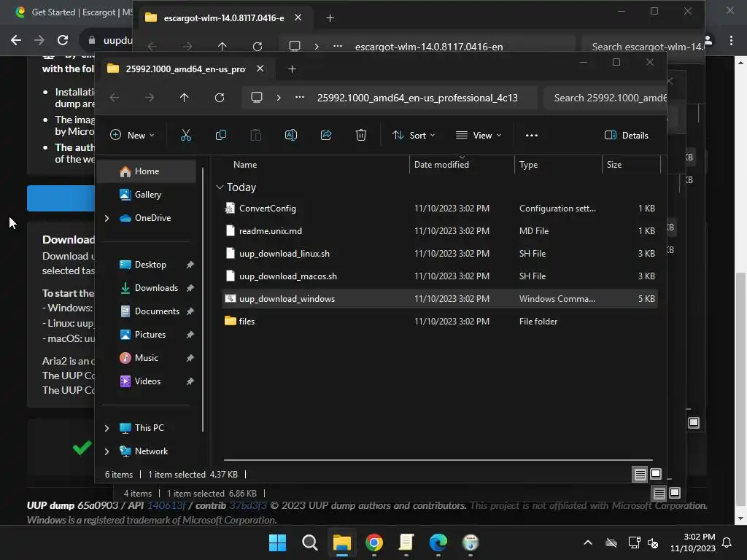747x560 pixels.
Task: Close the 25992.1000_amd64 tab
Action: 260,69
